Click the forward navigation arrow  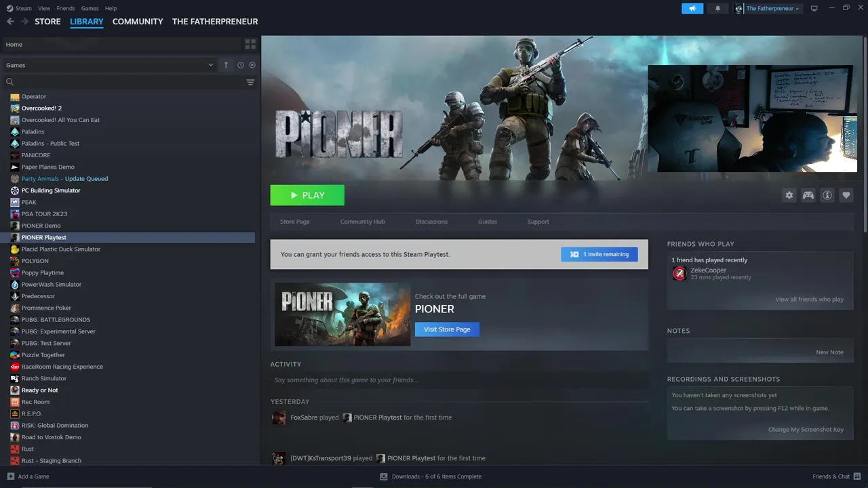[x=25, y=22]
